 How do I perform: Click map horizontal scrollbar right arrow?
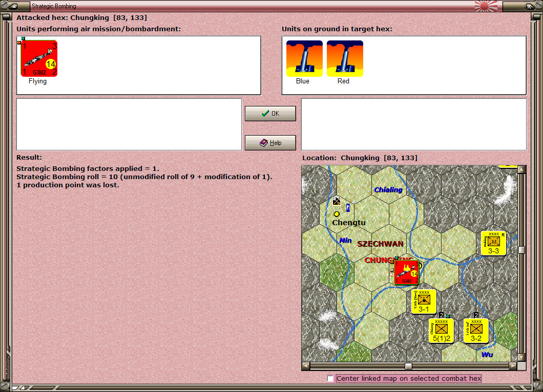click(x=513, y=366)
